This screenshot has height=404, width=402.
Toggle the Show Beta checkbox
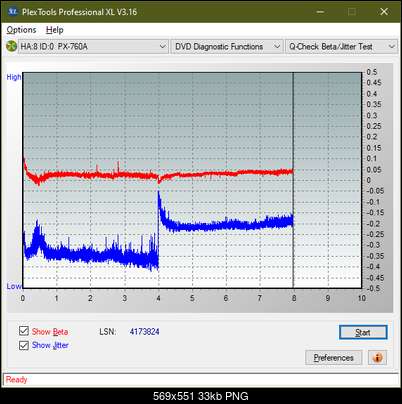point(24,331)
